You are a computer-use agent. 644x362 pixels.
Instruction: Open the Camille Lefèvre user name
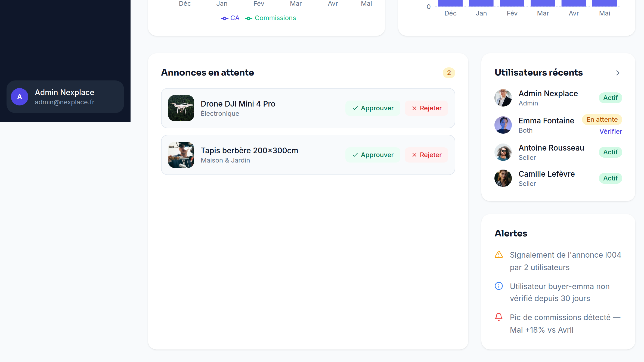(547, 174)
